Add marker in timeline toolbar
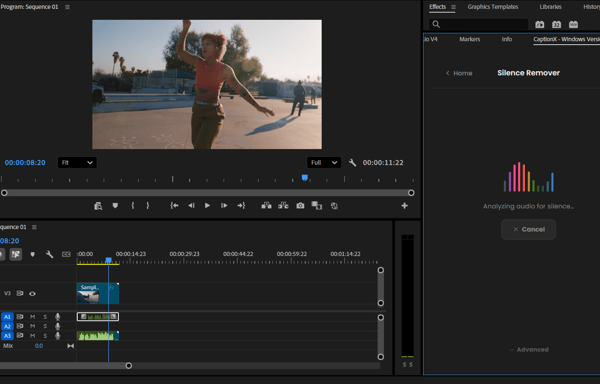Viewport: 600px width, 384px height. [x=33, y=254]
